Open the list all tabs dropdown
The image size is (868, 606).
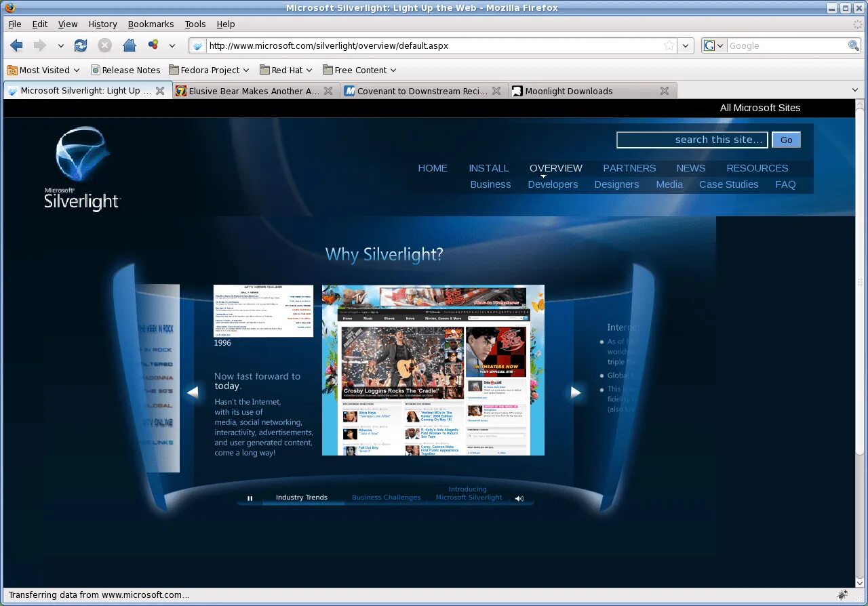click(855, 91)
